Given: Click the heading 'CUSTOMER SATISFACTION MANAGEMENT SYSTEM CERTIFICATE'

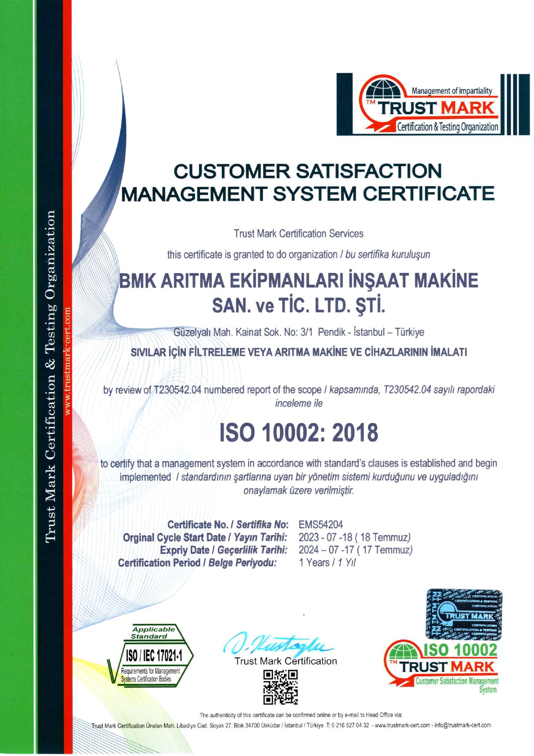Looking at the screenshot, I should [x=307, y=182].
